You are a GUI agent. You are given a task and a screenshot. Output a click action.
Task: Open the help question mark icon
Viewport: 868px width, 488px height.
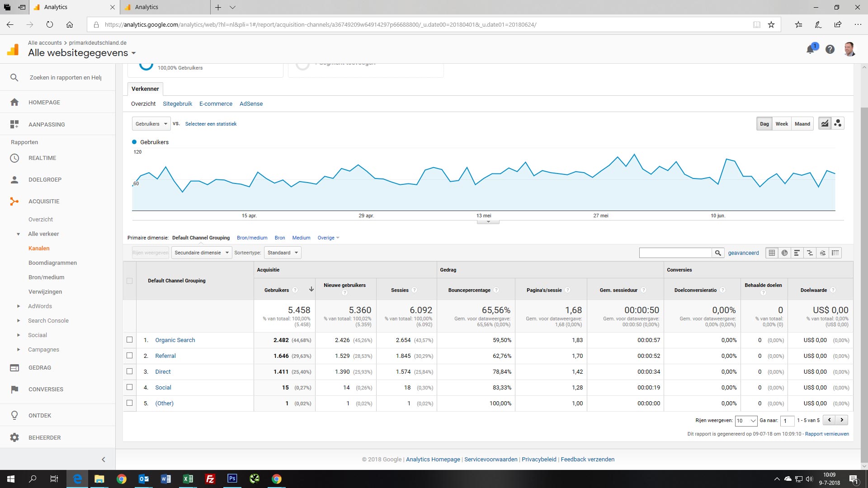click(x=830, y=49)
